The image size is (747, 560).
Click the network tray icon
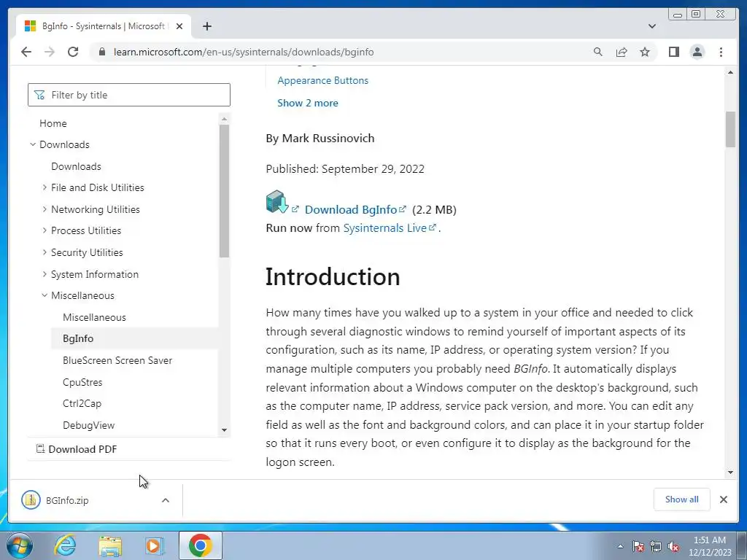[x=656, y=546]
